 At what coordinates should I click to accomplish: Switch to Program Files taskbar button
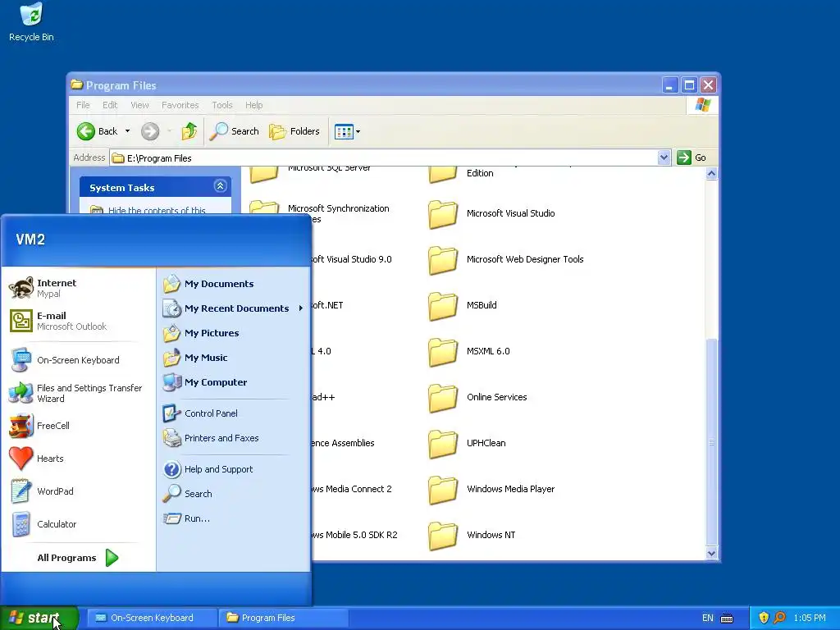pos(283,618)
